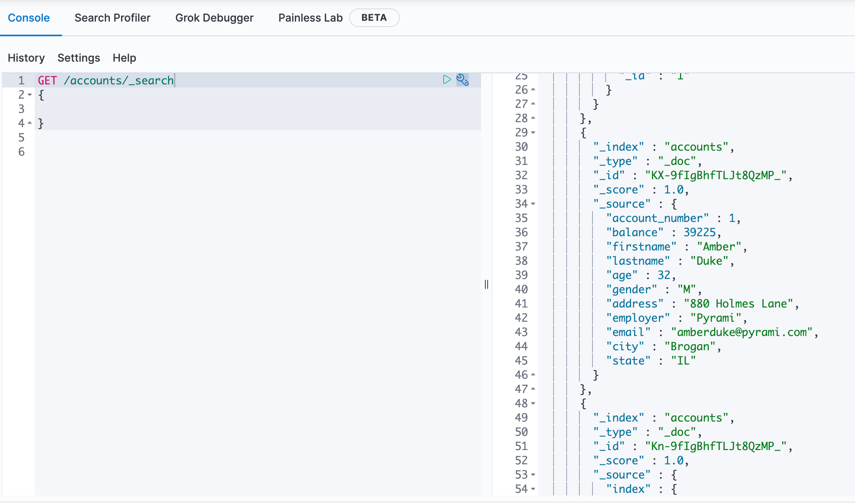Switch to the Search Profiler tab
This screenshot has width=855, height=504.
(x=112, y=18)
